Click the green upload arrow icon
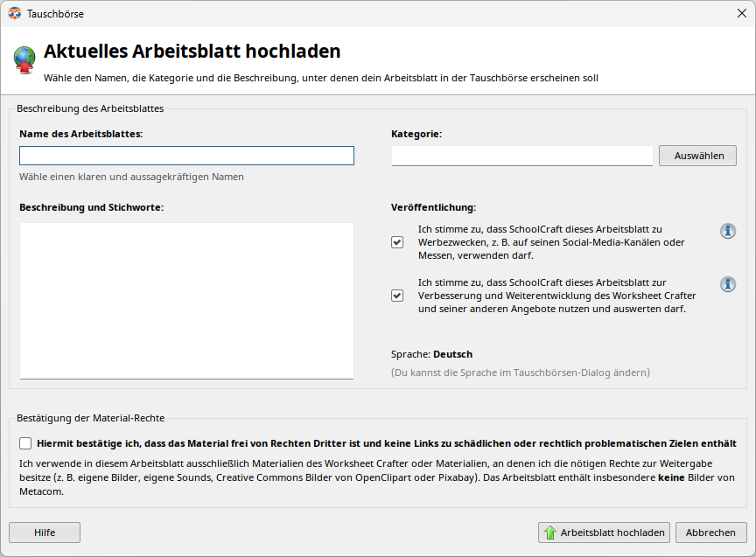Screen dimensions: 756x557 click(550, 532)
